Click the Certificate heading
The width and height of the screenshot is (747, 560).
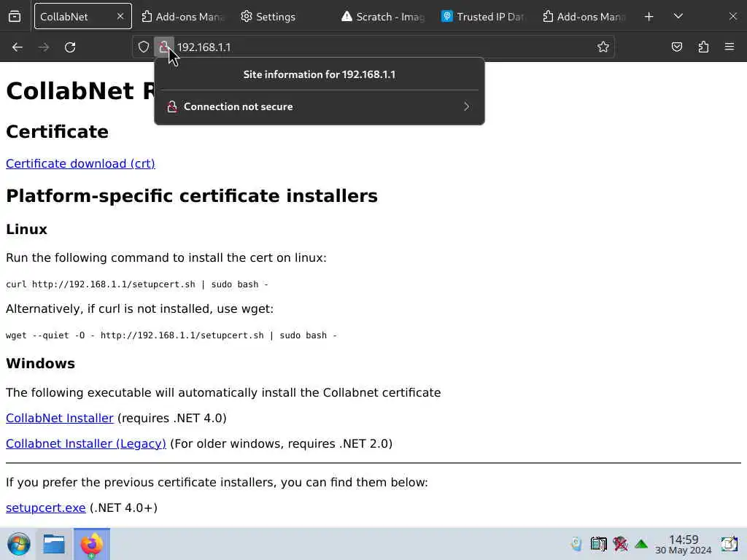point(57,131)
